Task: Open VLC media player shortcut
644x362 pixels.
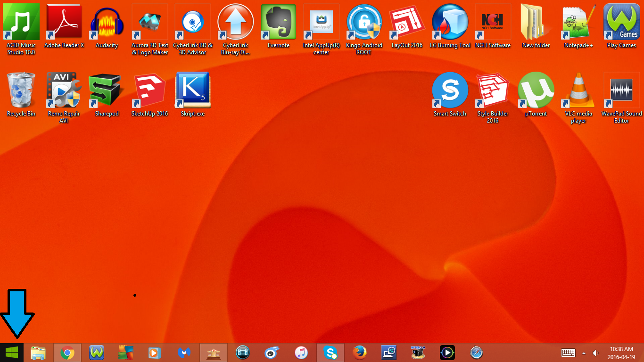Action: pos(579,98)
